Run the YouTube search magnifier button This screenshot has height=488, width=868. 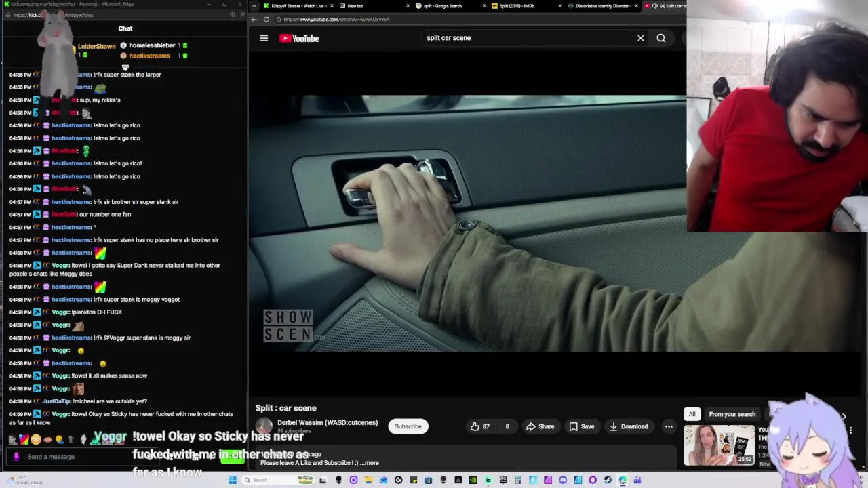661,38
